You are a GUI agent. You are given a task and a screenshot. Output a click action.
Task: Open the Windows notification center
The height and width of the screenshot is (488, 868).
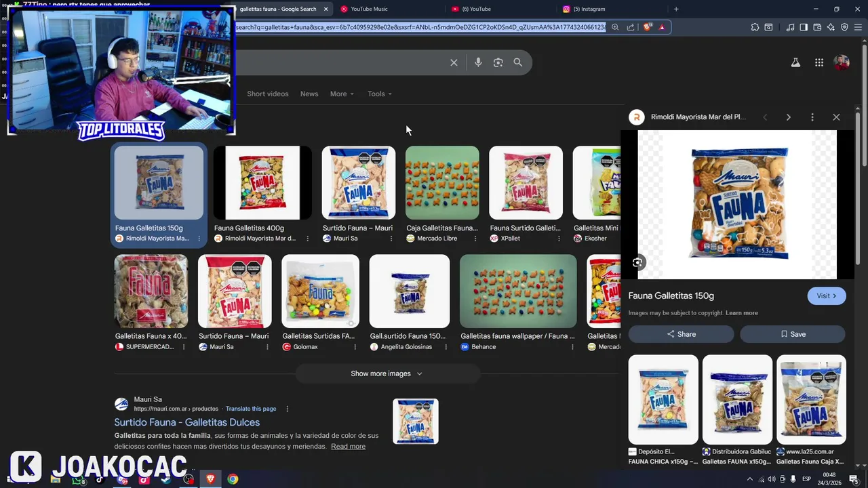(x=853, y=479)
